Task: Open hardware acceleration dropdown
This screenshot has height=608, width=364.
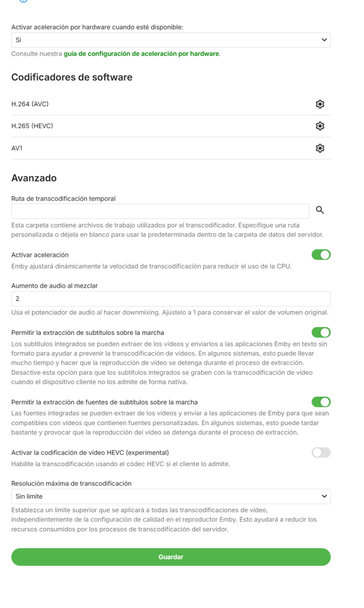Action: tap(171, 40)
